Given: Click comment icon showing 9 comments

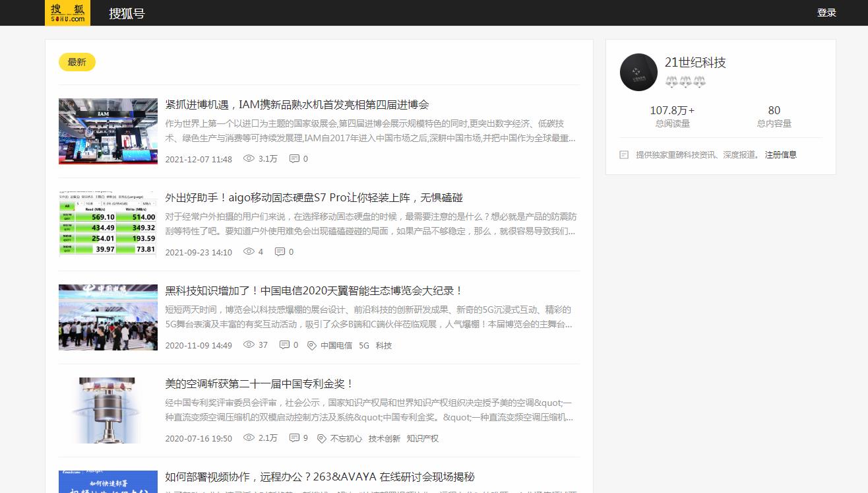Looking at the screenshot, I should (x=294, y=438).
